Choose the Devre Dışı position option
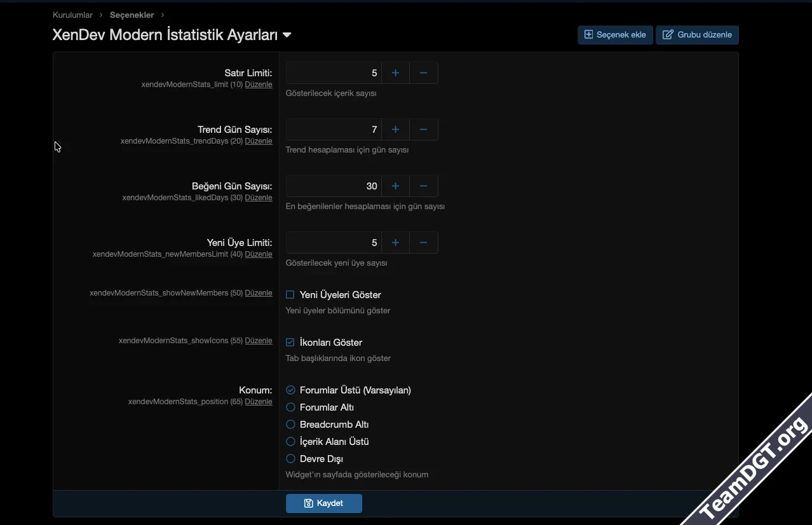Viewport: 812px width, 525px height. [x=290, y=459]
